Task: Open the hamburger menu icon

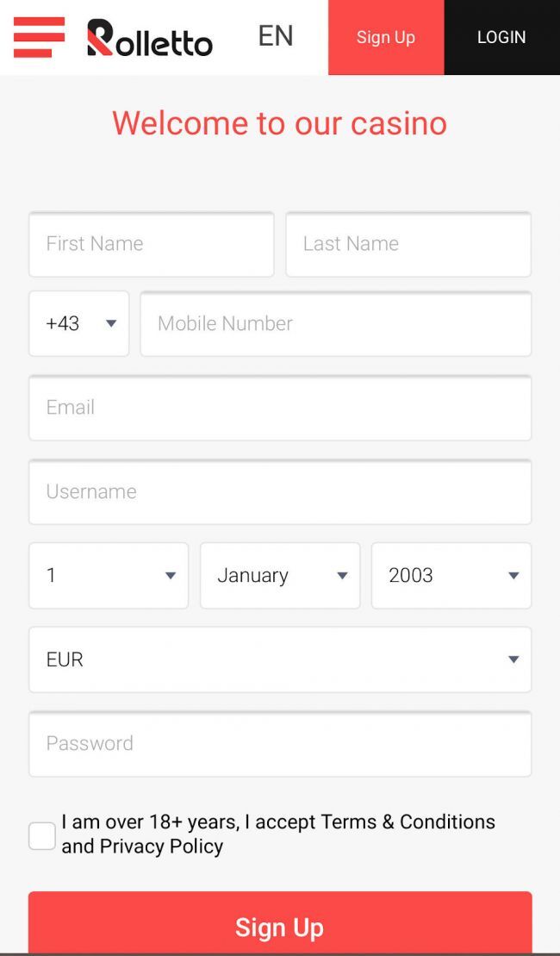Action: coord(39,37)
